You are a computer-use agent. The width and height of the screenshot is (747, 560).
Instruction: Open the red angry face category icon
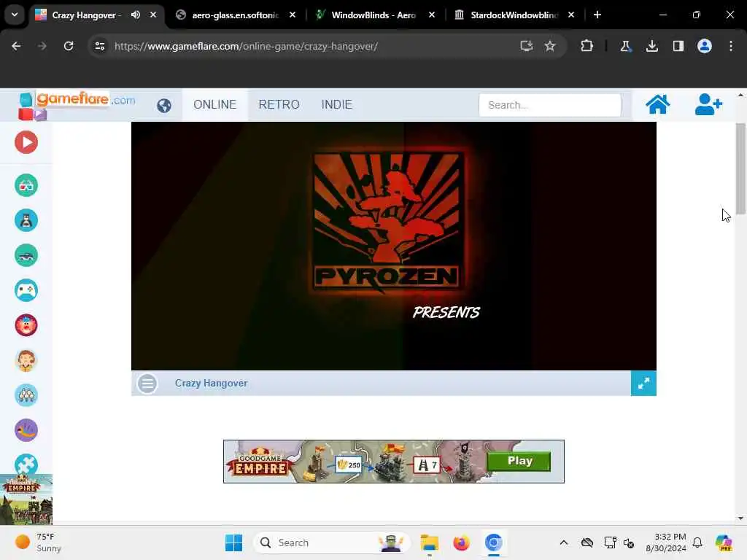26,325
